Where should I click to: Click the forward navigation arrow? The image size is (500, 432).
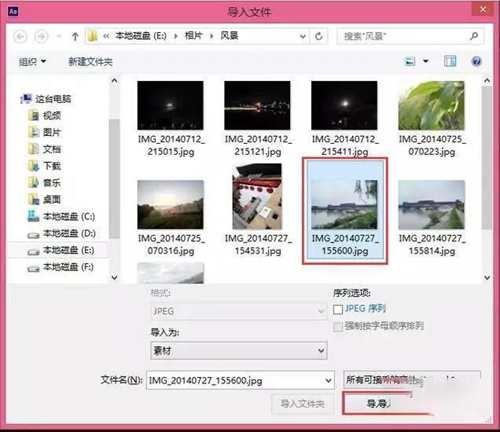coord(42,36)
